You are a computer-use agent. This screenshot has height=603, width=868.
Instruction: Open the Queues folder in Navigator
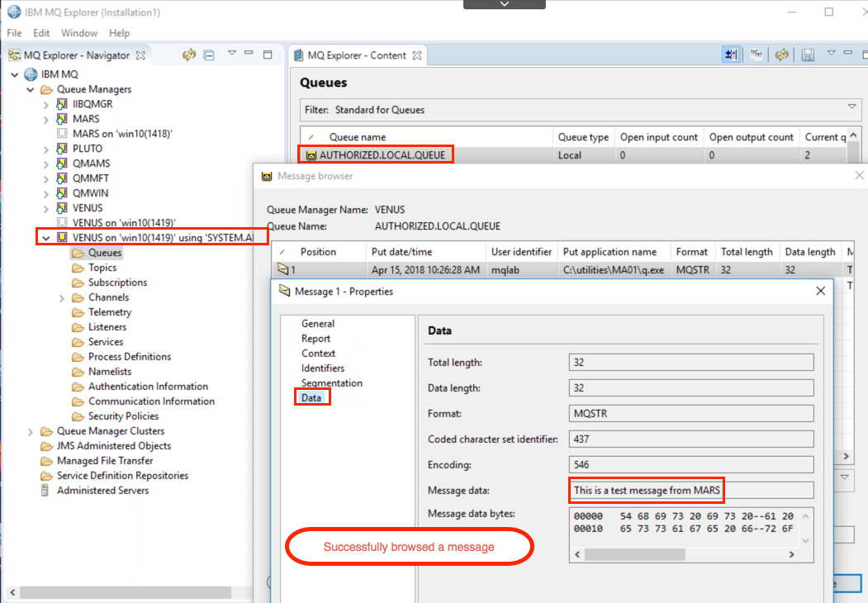105,253
